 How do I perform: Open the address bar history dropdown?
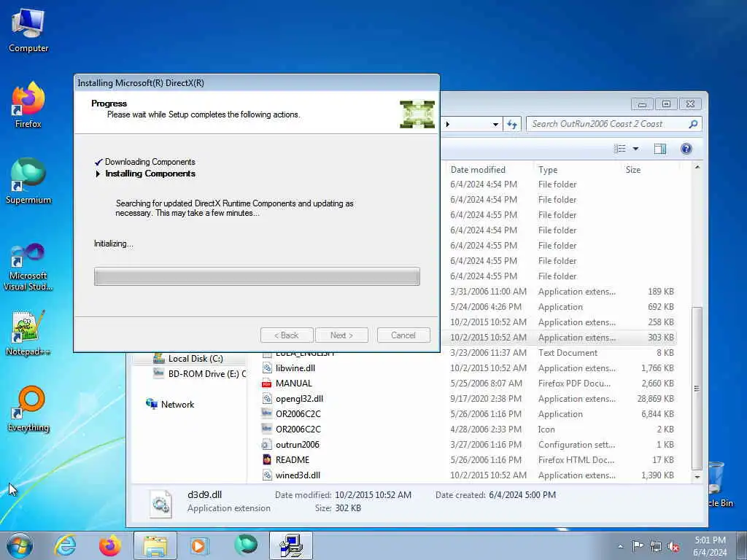click(495, 124)
